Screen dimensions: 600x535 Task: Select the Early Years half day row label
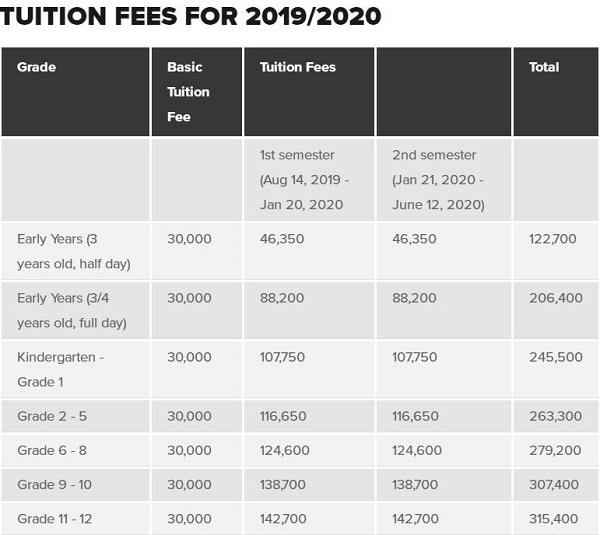73,251
